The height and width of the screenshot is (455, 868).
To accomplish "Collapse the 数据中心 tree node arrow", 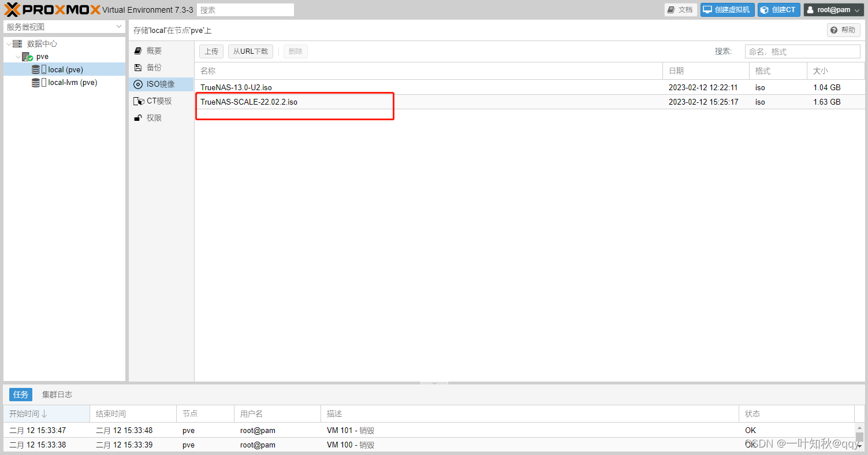I will 8,44.
